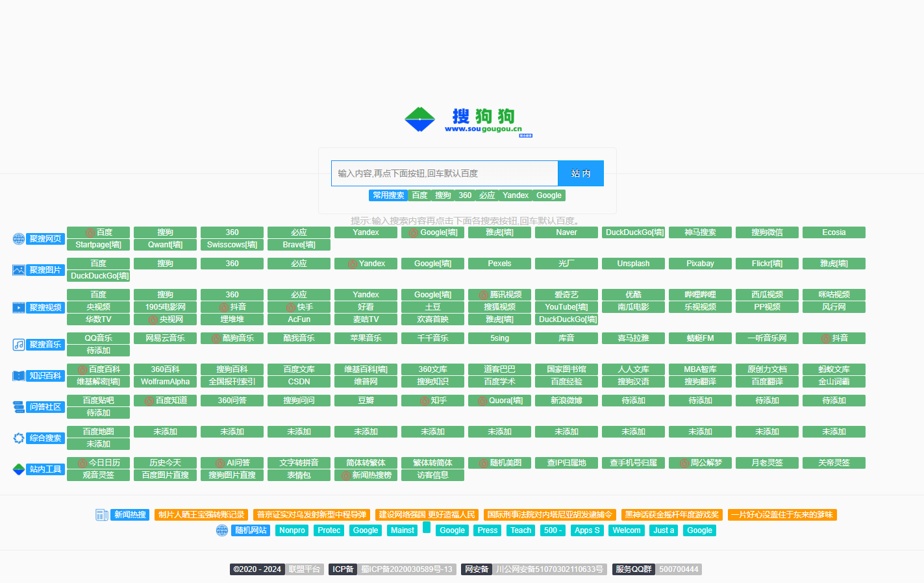Screen dimensions: 924x583
Task: Click the 网易云音乐 link
Action: (x=165, y=338)
